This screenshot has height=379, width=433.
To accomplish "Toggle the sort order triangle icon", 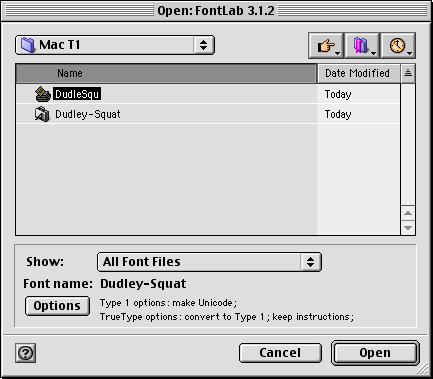I will pyautogui.click(x=408, y=73).
